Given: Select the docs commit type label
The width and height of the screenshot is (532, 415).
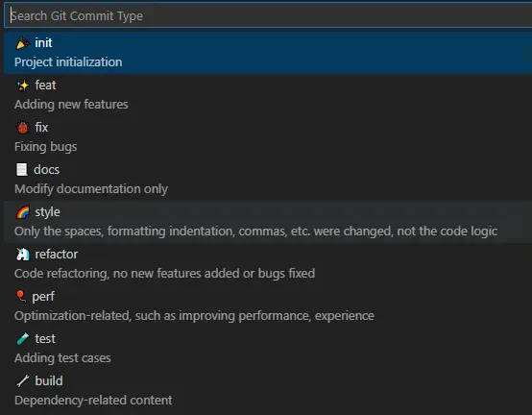Looking at the screenshot, I should pyautogui.click(x=46, y=170).
